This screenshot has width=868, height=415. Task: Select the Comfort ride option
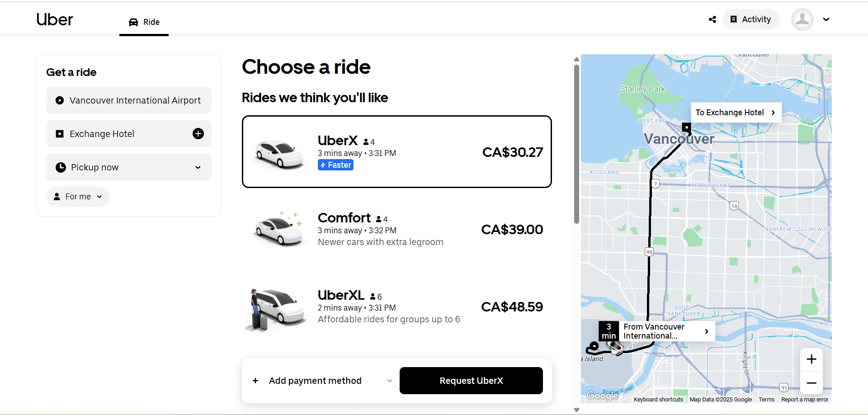click(x=396, y=229)
